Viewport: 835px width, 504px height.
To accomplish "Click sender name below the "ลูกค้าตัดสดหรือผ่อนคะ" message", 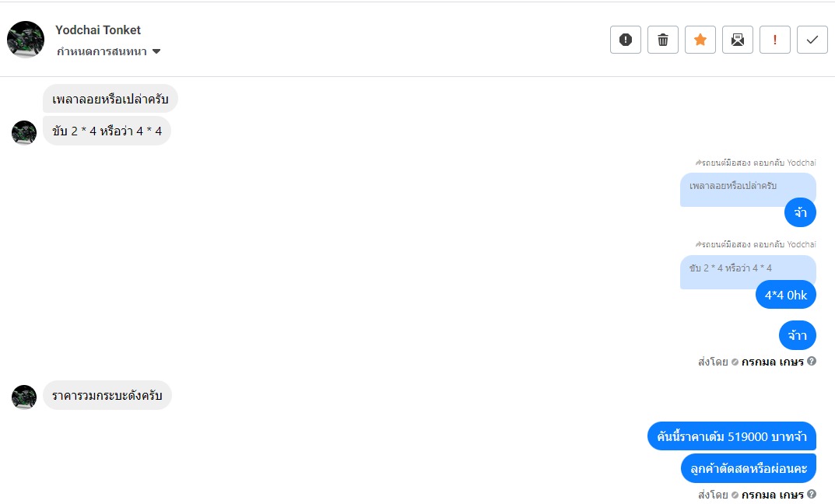I will pos(772,494).
